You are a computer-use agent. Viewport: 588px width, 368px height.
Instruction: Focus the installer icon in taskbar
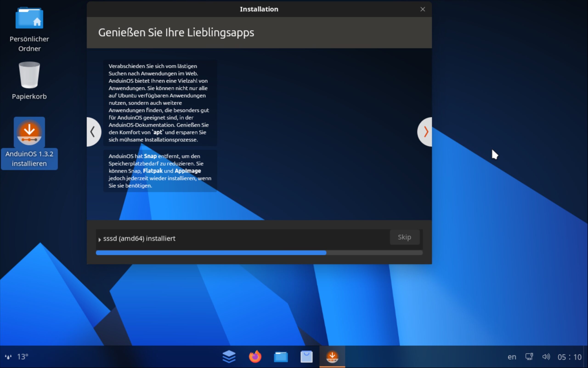click(x=332, y=356)
